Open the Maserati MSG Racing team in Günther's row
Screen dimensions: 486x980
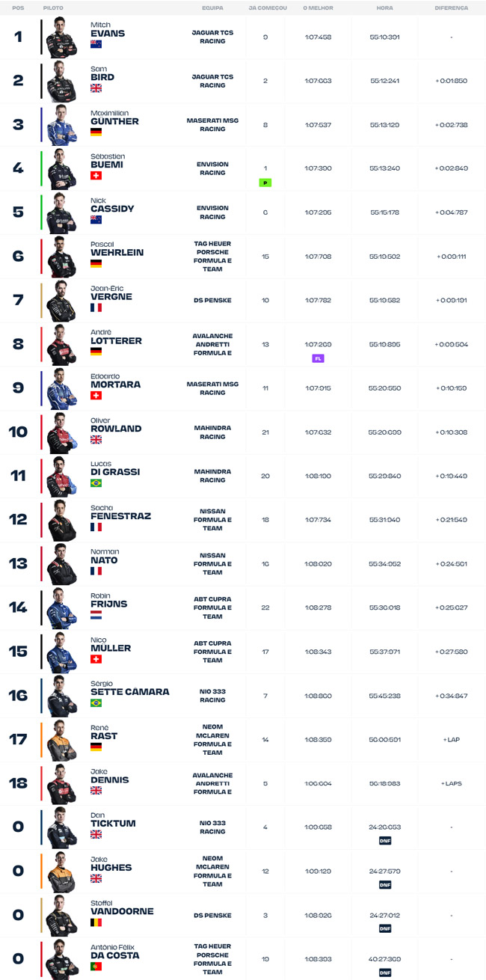[212, 125]
